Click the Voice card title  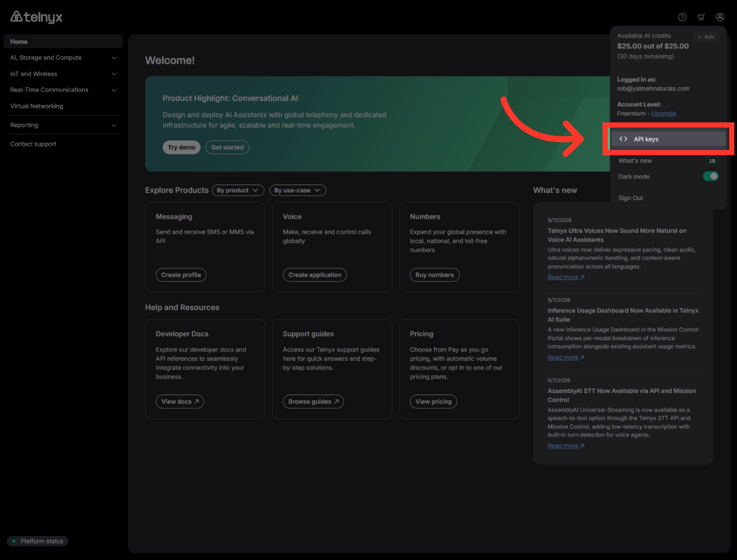click(x=292, y=217)
